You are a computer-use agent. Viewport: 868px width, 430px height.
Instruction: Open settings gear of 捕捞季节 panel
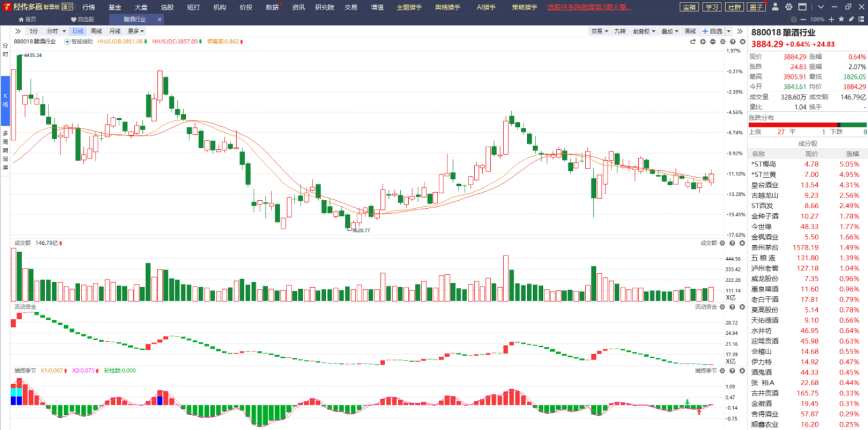pos(723,370)
